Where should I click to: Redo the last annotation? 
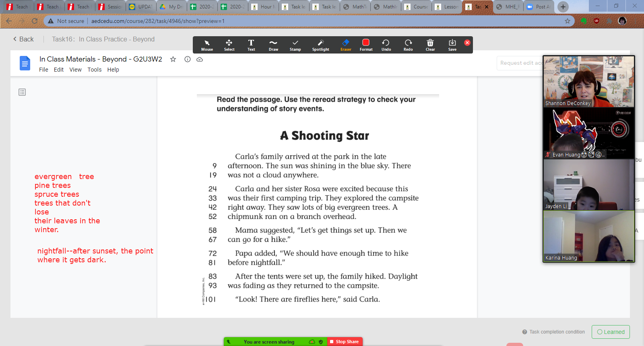[x=408, y=45]
